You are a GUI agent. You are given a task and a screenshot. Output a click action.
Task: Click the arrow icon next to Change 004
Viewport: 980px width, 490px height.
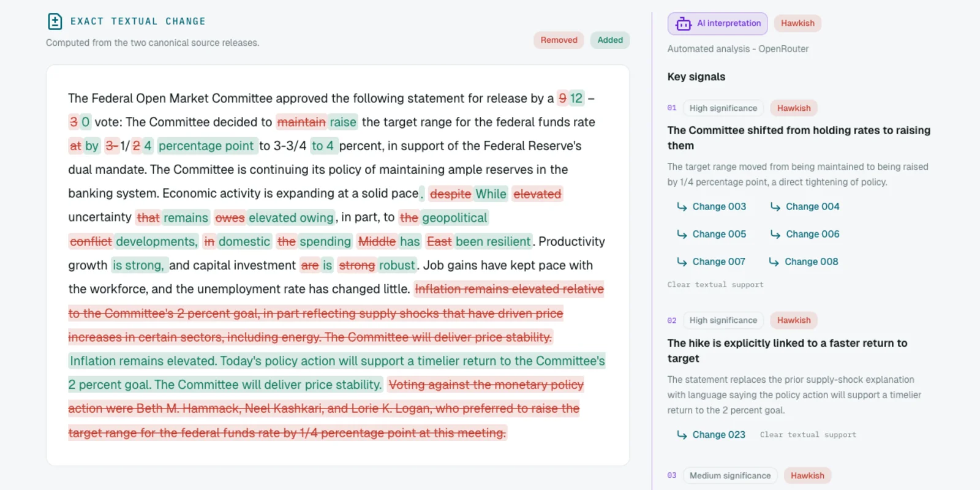[775, 207]
